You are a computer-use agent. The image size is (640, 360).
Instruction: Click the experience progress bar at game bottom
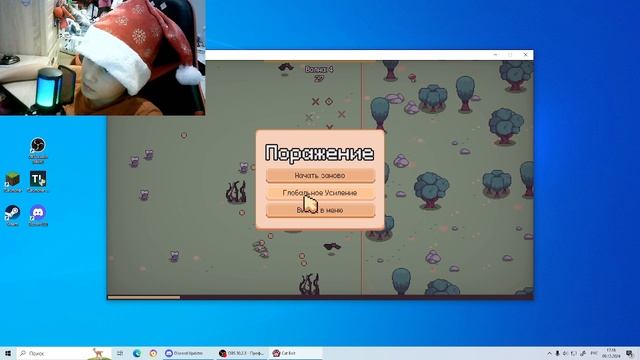[x=320, y=298]
